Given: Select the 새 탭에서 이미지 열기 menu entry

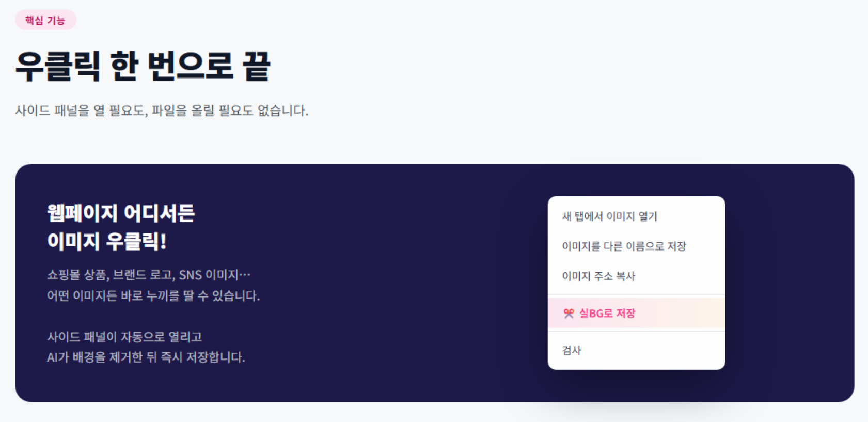Looking at the screenshot, I should click(x=636, y=216).
